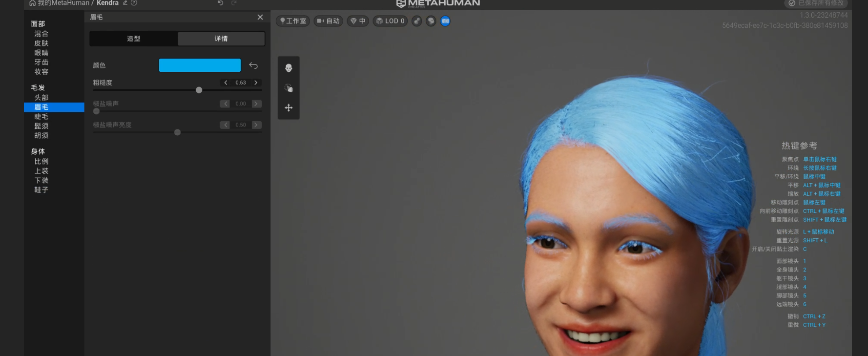This screenshot has width=868, height=356.
Task: Click the 粗糙度 value field 0.63
Action: coord(241,83)
